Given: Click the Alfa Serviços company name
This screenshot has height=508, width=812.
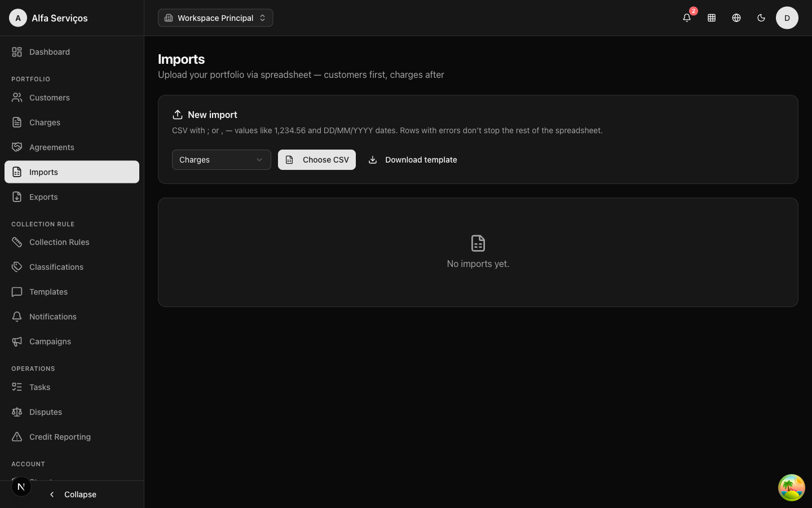Looking at the screenshot, I should (60, 18).
